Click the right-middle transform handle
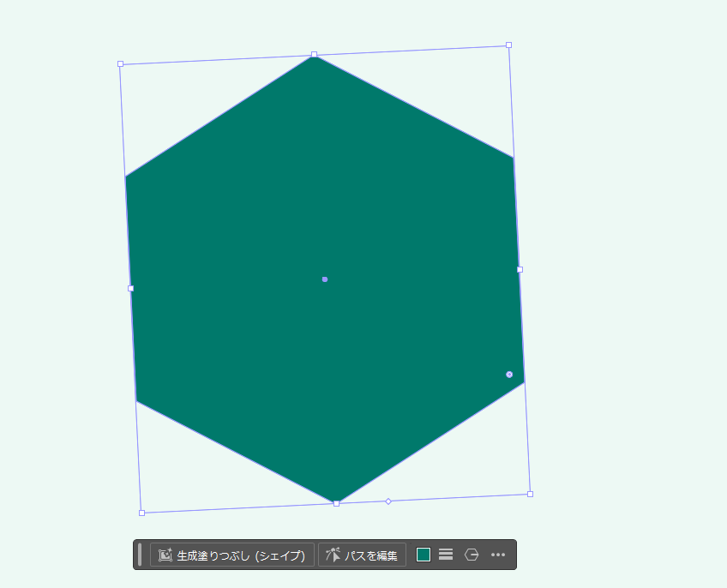The image size is (727, 588). 520,269
